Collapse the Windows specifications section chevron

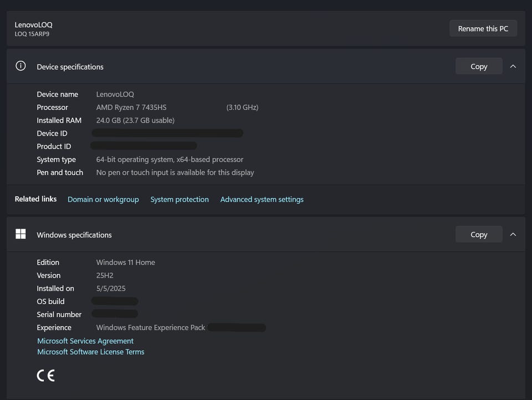(513, 235)
